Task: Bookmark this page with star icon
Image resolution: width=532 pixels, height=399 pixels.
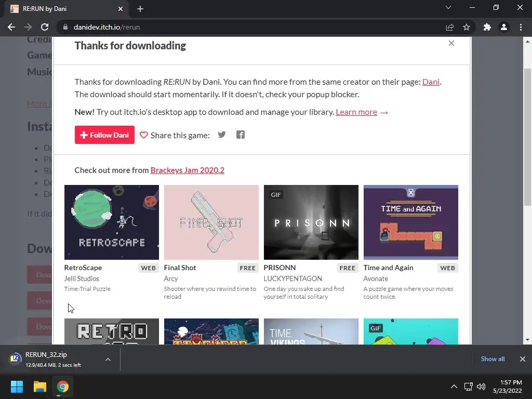Action: pyautogui.click(x=467, y=27)
